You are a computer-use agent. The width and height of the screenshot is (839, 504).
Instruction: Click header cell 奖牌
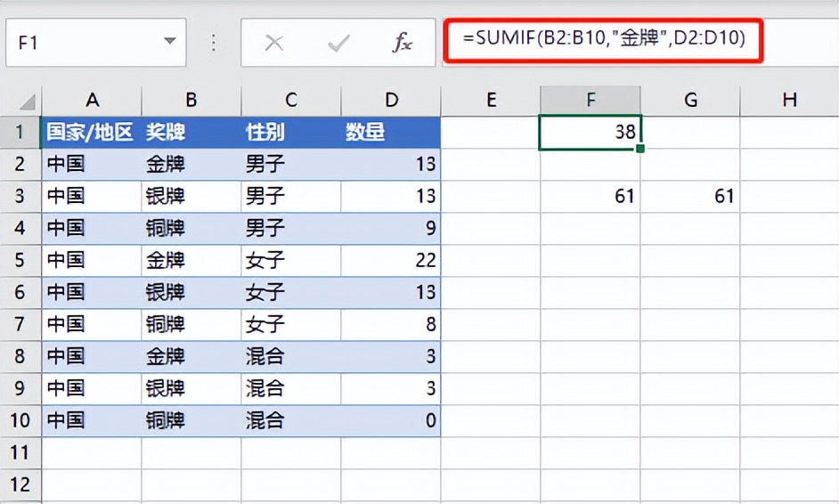pyautogui.click(x=191, y=132)
